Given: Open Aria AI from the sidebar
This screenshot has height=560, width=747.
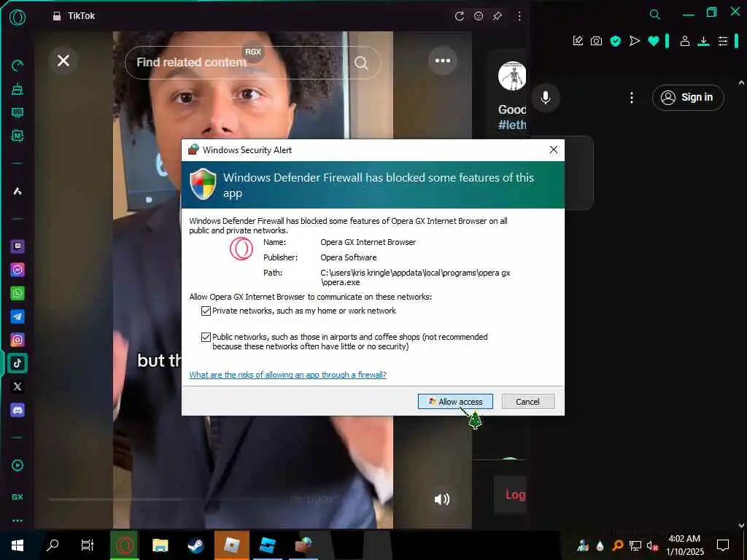Looking at the screenshot, I should pyautogui.click(x=18, y=192).
